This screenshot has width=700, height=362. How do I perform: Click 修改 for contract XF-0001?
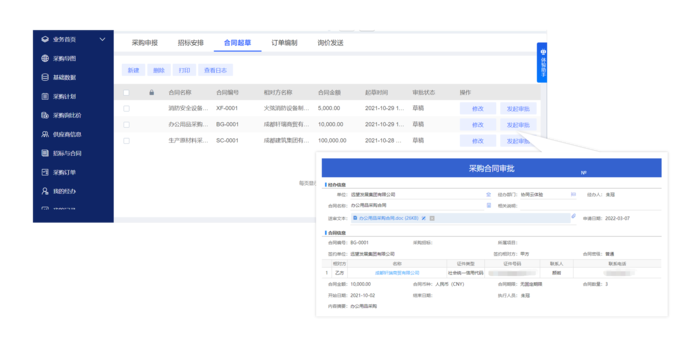point(478,108)
